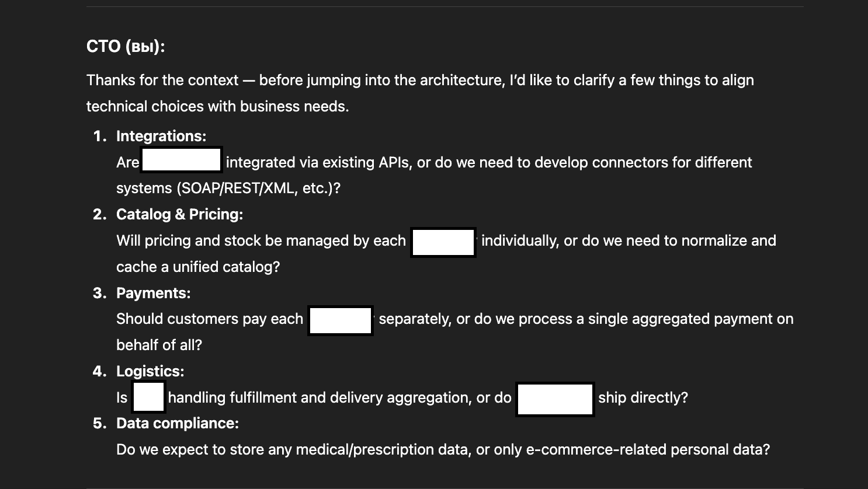Select the "Payments:" list heading

(x=153, y=293)
